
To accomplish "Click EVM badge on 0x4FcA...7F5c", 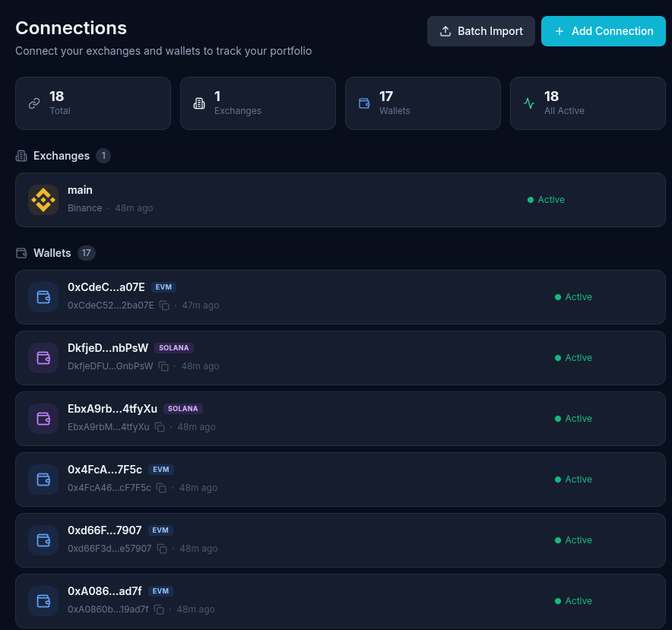I will [161, 470].
